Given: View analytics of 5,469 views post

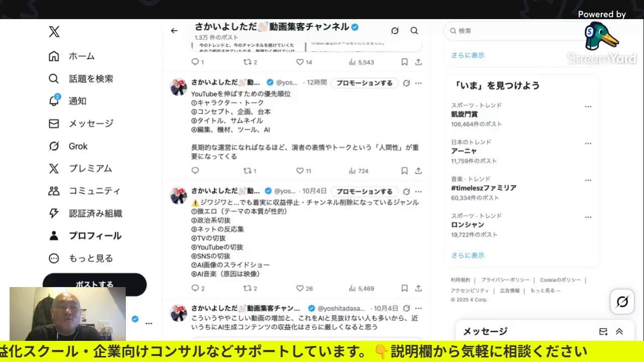Looking at the screenshot, I should 361,289.
